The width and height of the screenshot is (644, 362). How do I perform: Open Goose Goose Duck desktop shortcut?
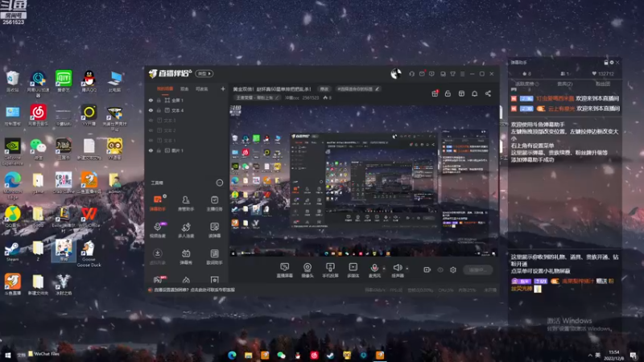(x=89, y=253)
